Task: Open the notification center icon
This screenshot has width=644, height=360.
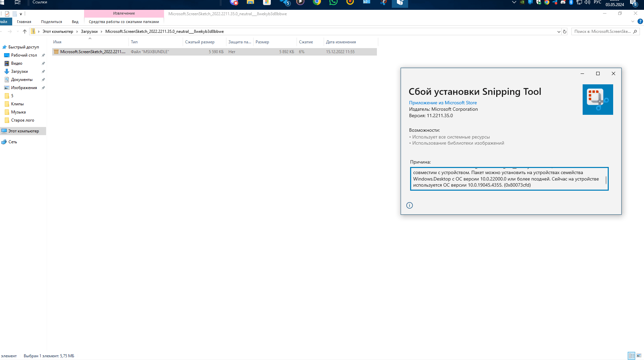Action: tap(633, 3)
